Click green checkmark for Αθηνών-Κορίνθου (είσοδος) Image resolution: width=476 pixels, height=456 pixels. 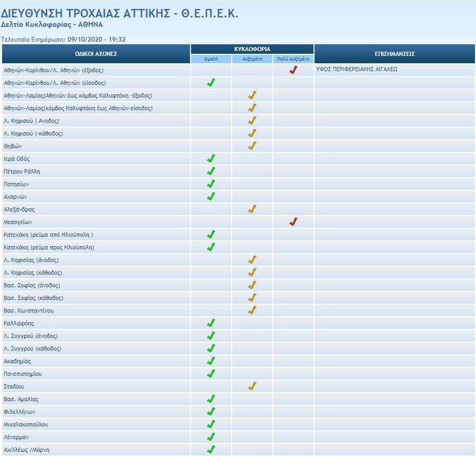click(211, 83)
